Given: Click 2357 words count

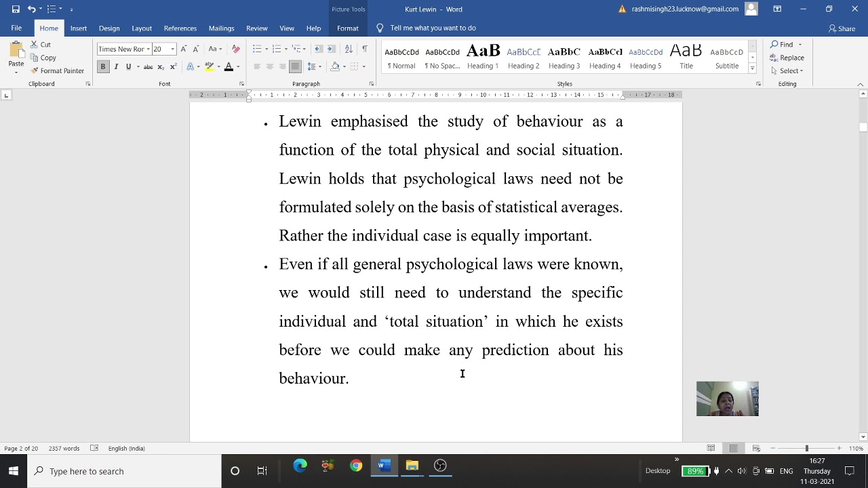Looking at the screenshot, I should click(x=64, y=448).
